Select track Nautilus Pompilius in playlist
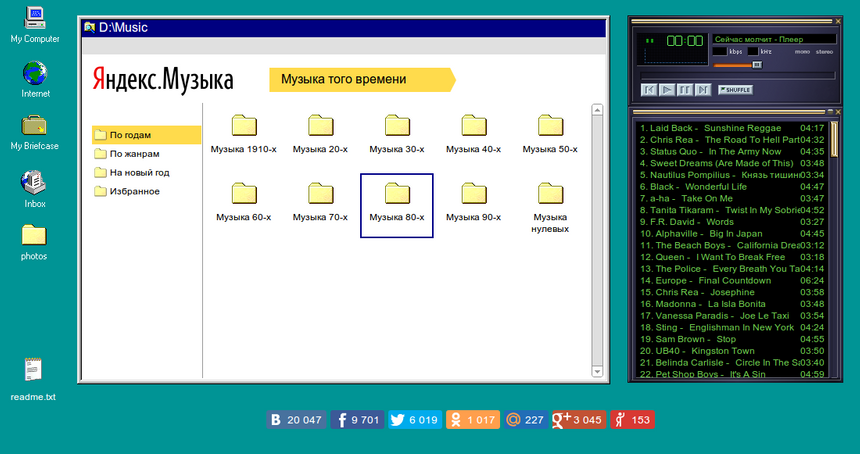 pyautogui.click(x=732, y=175)
